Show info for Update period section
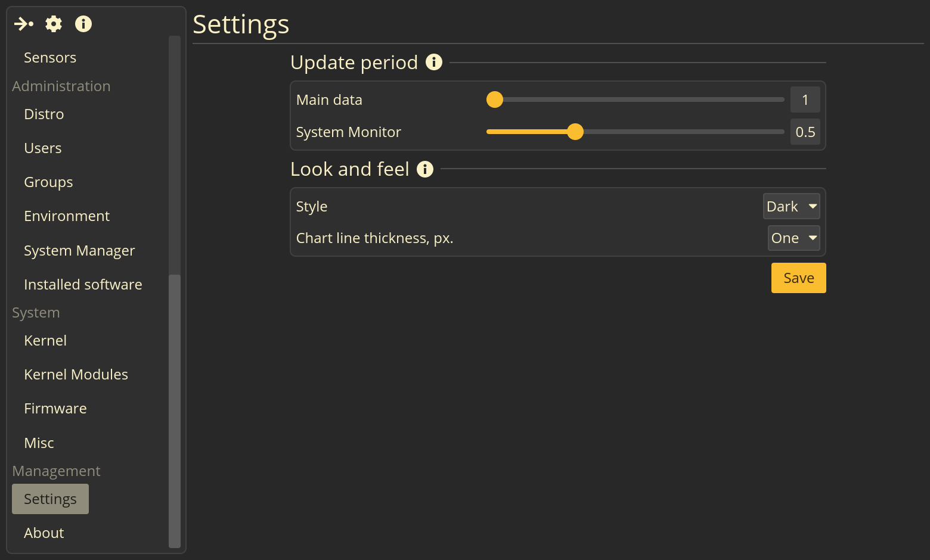 [x=434, y=62]
